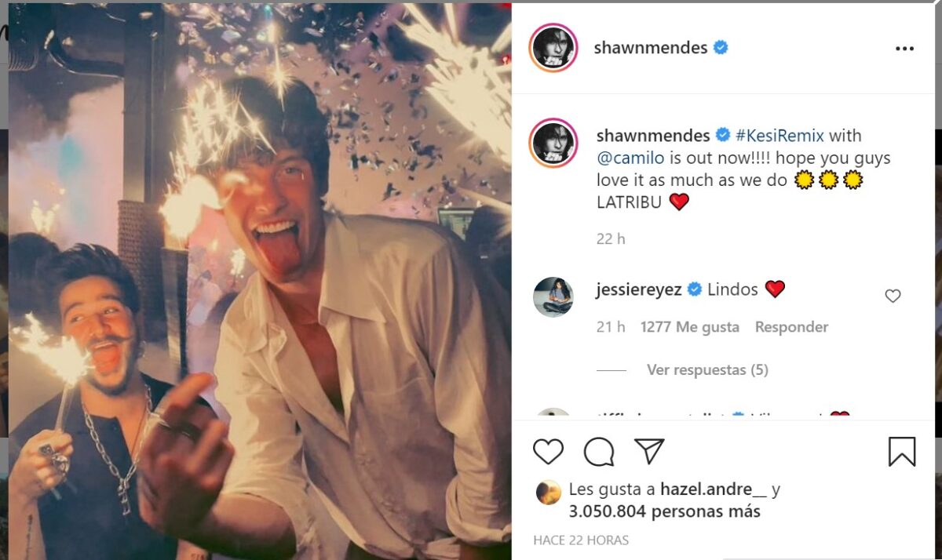Open shawnmendes profile picture in header

coord(553,48)
